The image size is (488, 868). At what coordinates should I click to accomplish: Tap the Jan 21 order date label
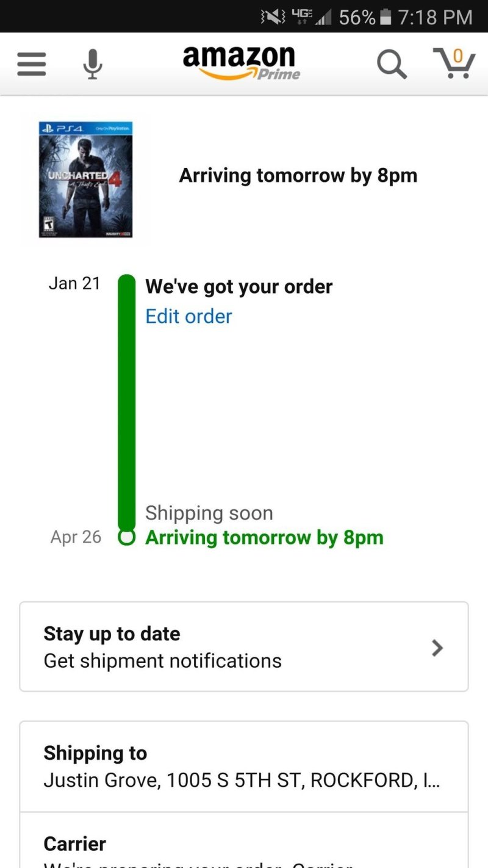point(74,283)
